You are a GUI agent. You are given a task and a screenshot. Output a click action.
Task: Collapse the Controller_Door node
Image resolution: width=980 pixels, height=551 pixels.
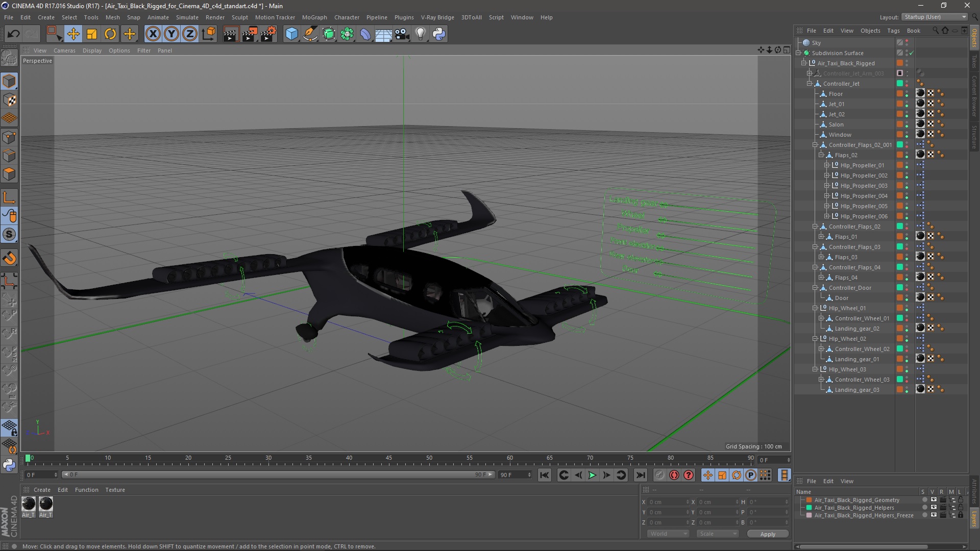point(815,288)
